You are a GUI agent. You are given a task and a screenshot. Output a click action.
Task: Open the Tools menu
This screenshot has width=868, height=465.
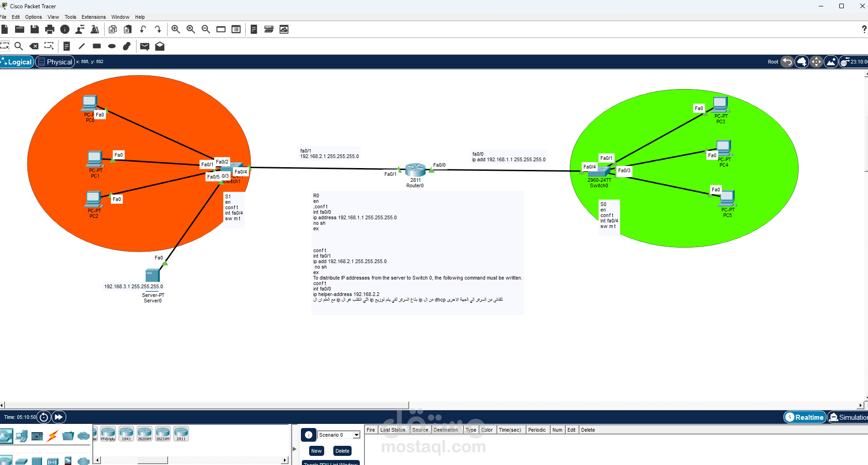(70, 17)
